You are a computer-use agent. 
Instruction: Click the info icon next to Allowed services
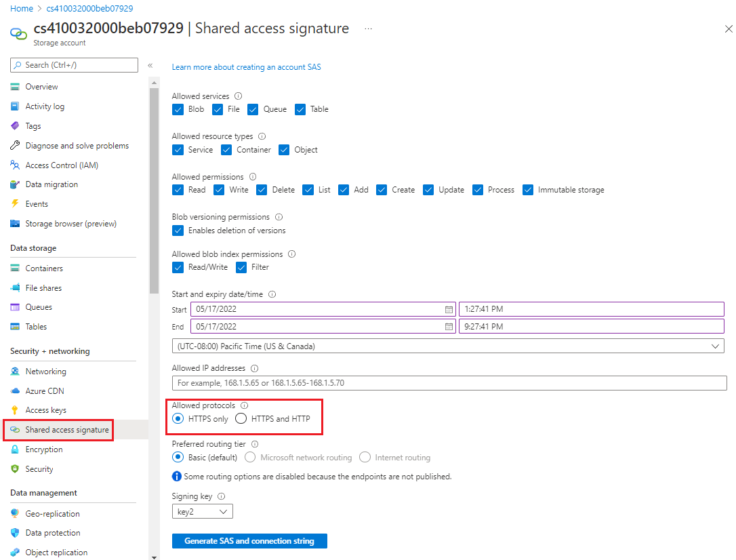pos(239,96)
